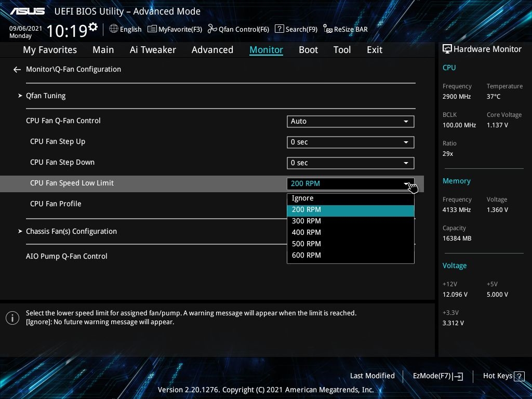Pick 500 RPM in the list
Viewport: 532px width, 399px height.
[351, 244]
